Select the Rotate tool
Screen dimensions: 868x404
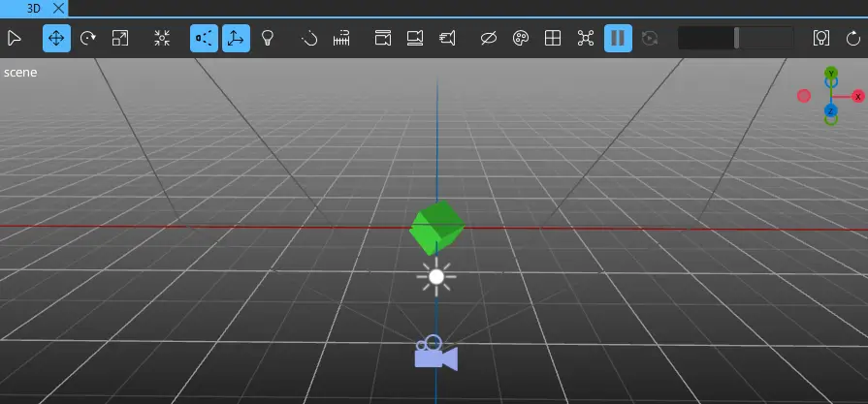point(88,39)
